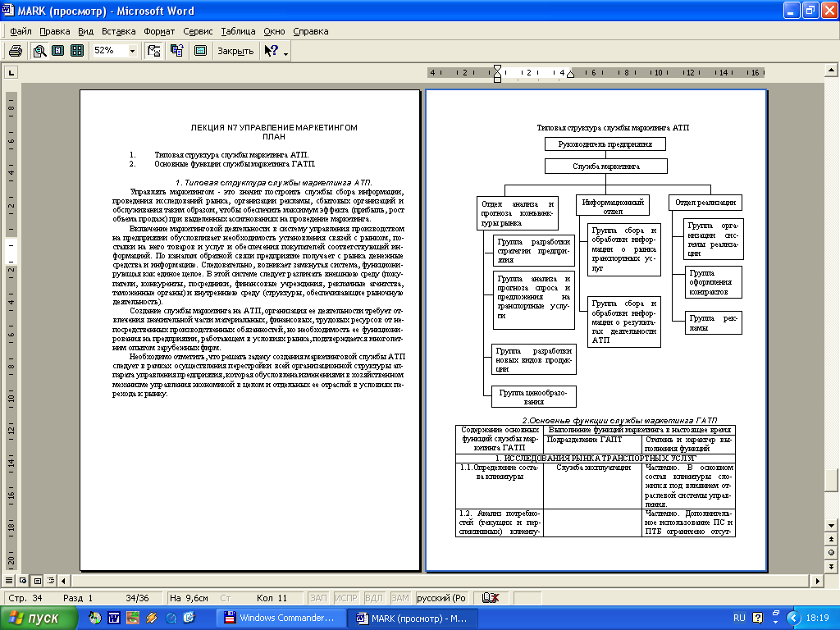Go to the next page with double-down arrow
Viewport: 840px width, 630px height.
pos(831,566)
